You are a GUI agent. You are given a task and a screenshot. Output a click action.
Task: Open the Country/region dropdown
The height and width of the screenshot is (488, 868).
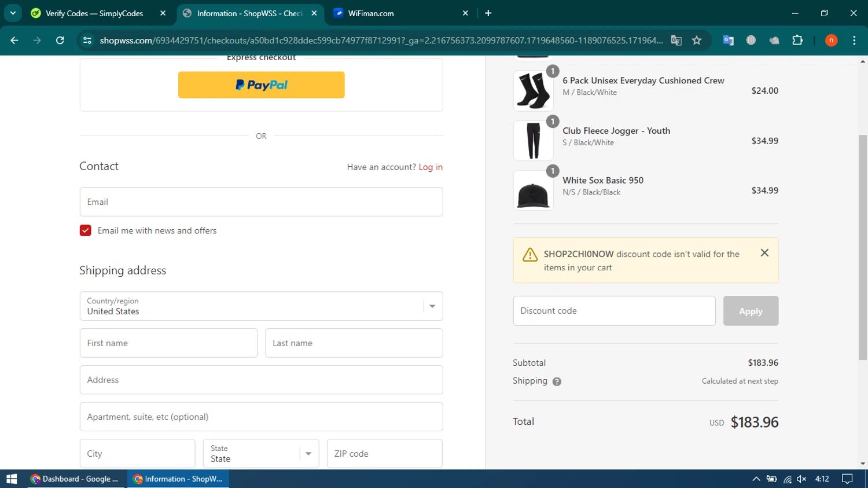[x=261, y=306]
